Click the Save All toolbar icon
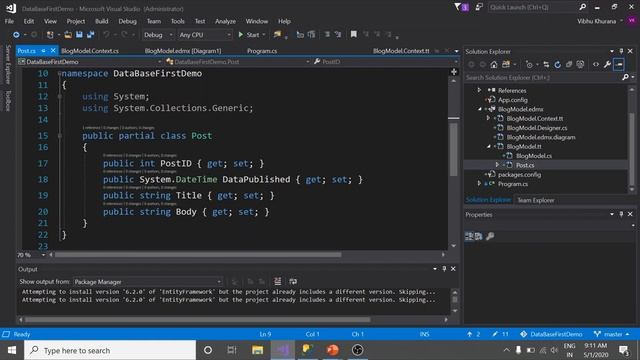 coord(90,35)
